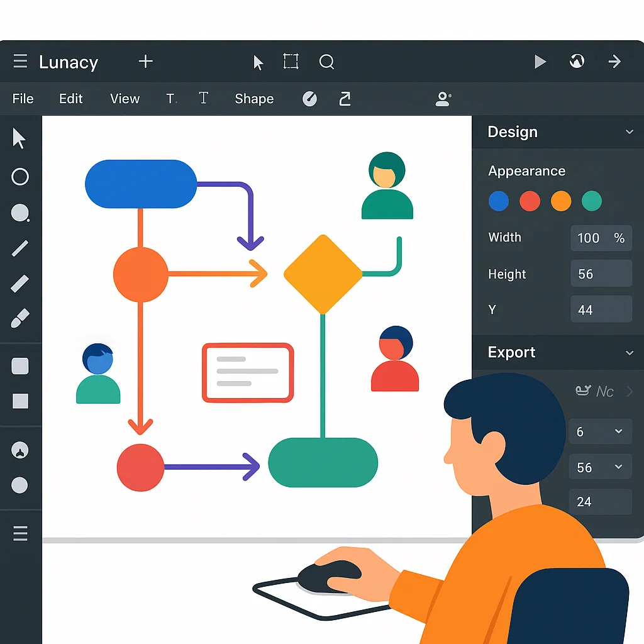Open the View menu
Viewport: 644px width, 644px height.
tap(125, 99)
